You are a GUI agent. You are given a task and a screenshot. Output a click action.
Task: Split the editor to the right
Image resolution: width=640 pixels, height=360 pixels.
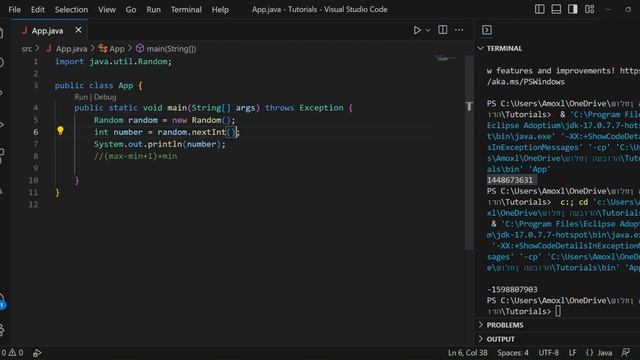pos(442,30)
